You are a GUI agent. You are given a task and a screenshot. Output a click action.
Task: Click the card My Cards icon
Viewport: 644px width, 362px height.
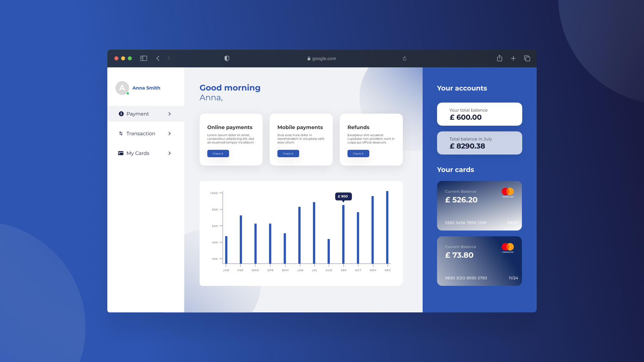[x=120, y=153]
